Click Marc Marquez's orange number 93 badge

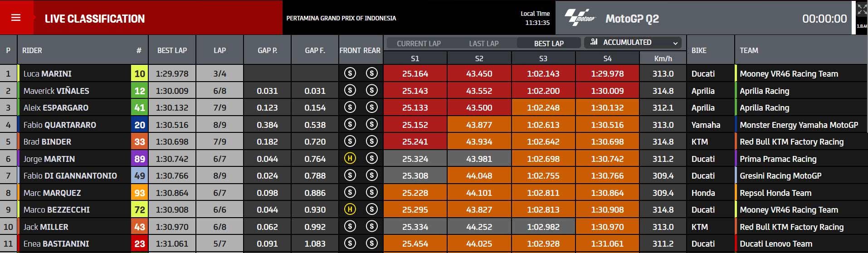tap(140, 193)
